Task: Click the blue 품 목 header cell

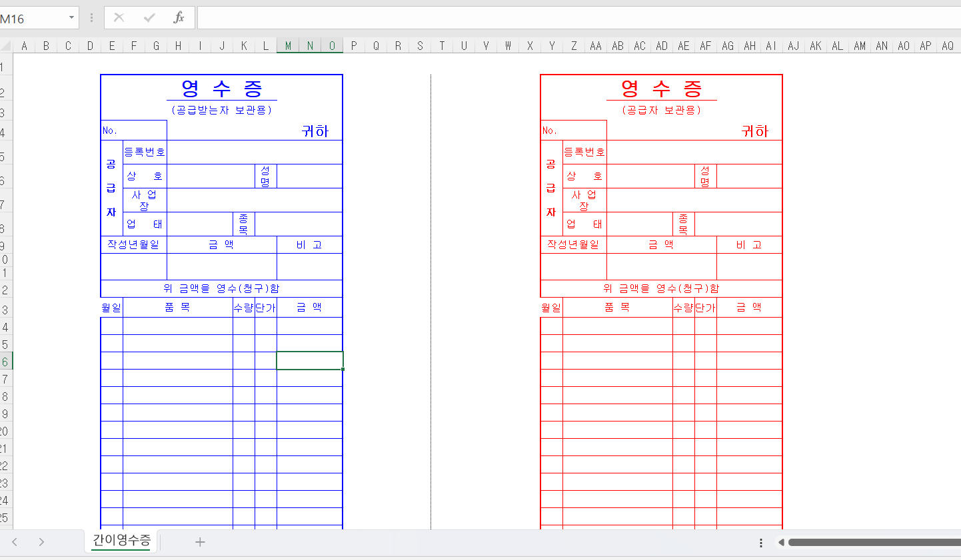Action: click(177, 307)
